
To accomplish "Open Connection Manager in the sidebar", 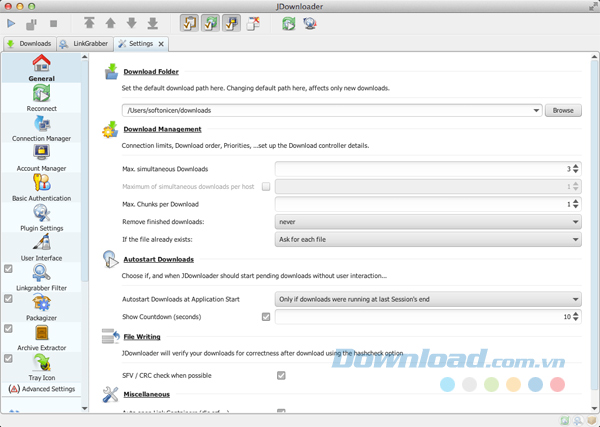I will pos(41,128).
